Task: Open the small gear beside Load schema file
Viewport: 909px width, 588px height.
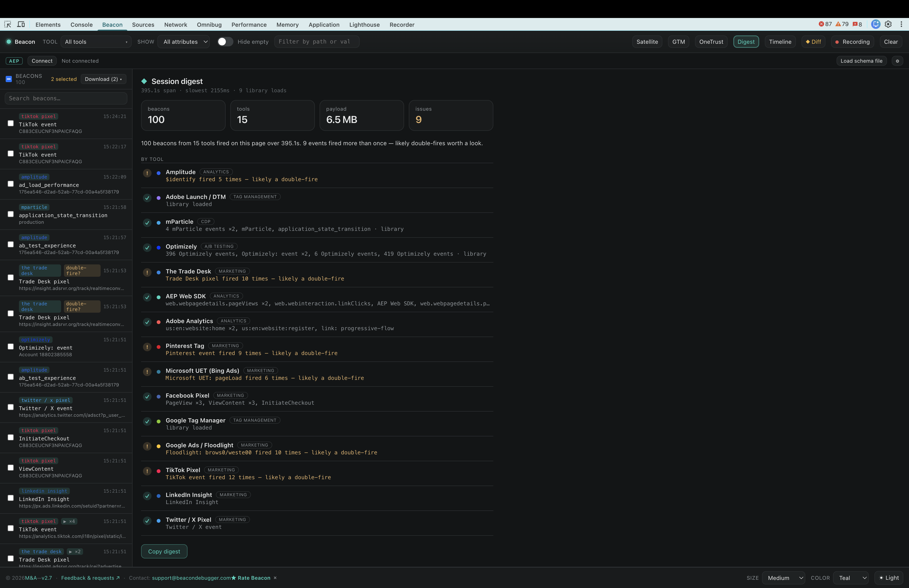Action: point(897,61)
